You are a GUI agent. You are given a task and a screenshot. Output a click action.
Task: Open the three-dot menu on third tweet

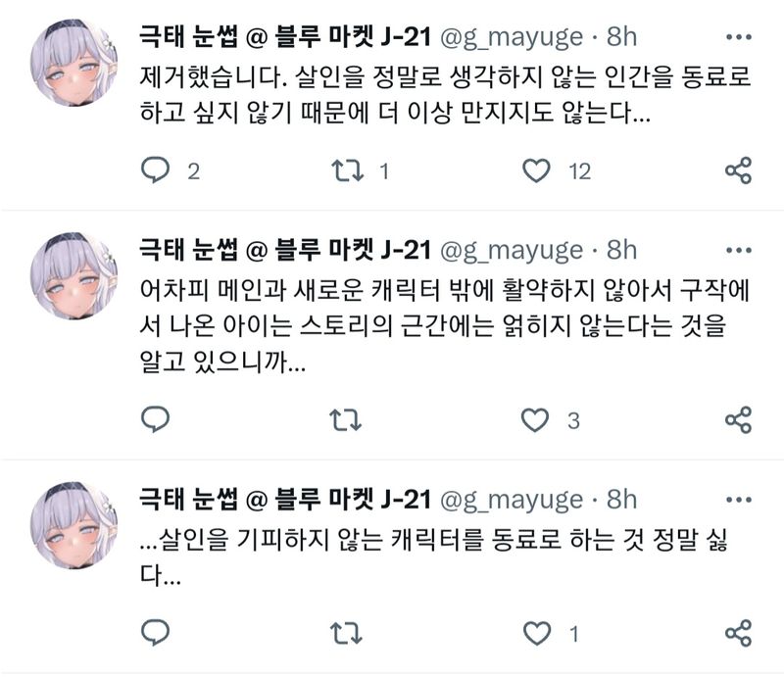coord(739,500)
